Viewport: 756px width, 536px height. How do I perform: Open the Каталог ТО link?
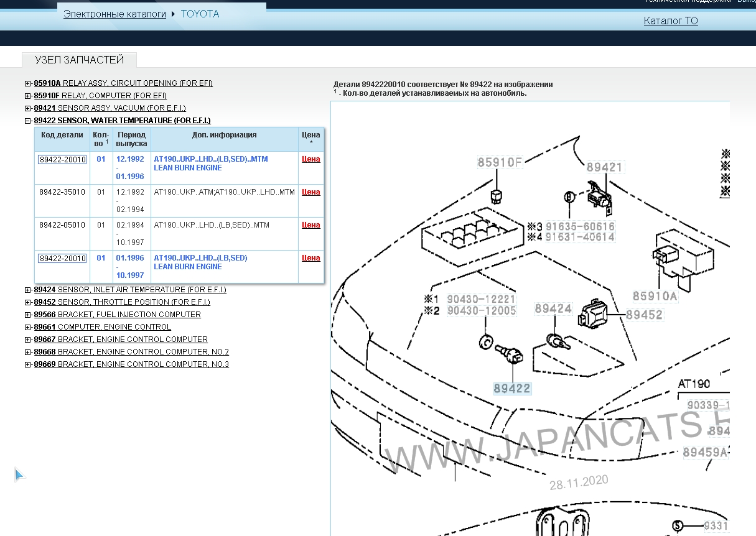pos(671,21)
